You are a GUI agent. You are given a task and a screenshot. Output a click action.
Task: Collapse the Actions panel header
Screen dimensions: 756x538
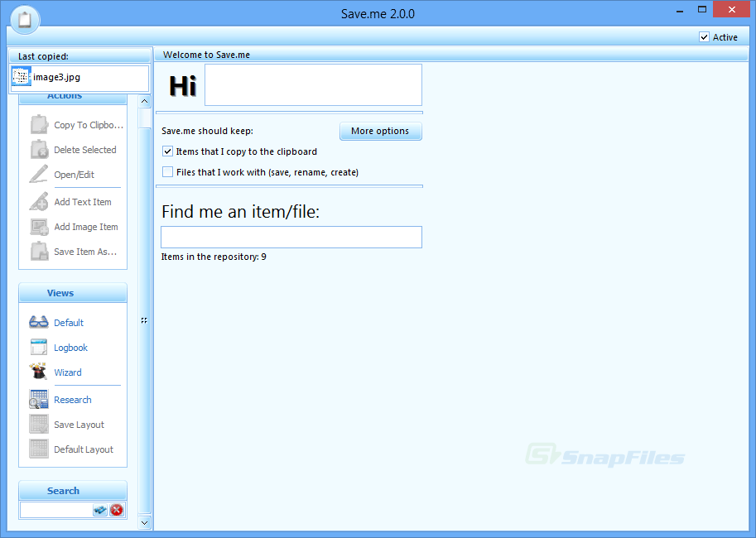[x=73, y=98]
